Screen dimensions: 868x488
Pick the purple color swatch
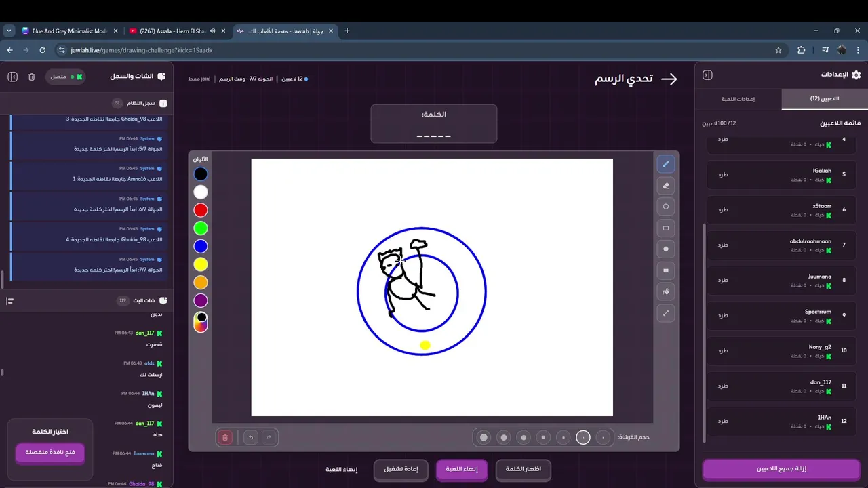point(201,300)
